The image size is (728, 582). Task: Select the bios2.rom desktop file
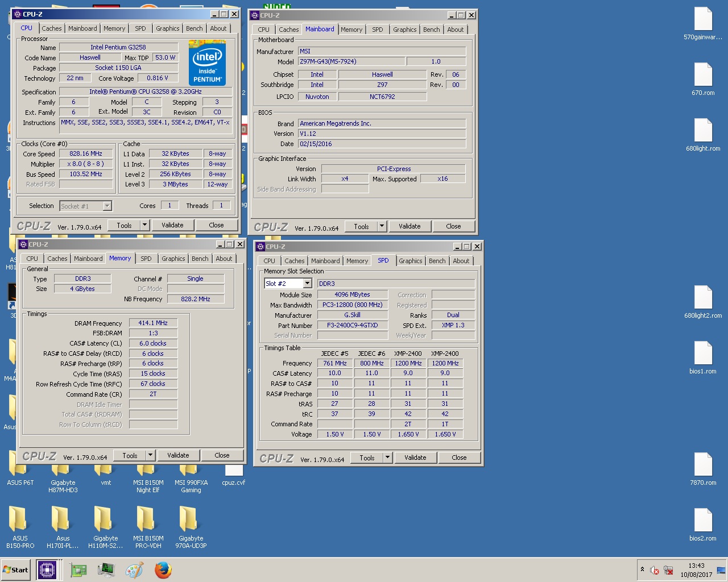pyautogui.click(x=703, y=525)
